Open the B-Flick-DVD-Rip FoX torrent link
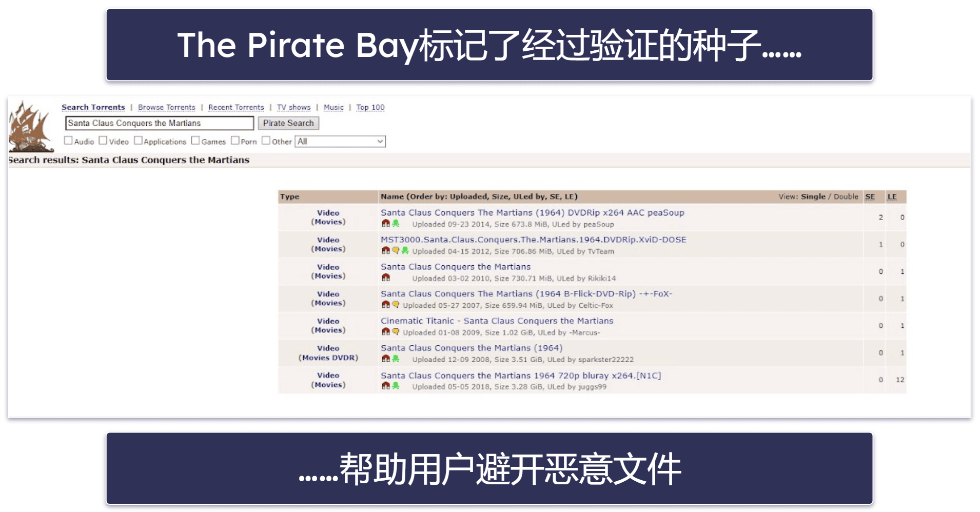The height and width of the screenshot is (512, 980). pos(526,294)
